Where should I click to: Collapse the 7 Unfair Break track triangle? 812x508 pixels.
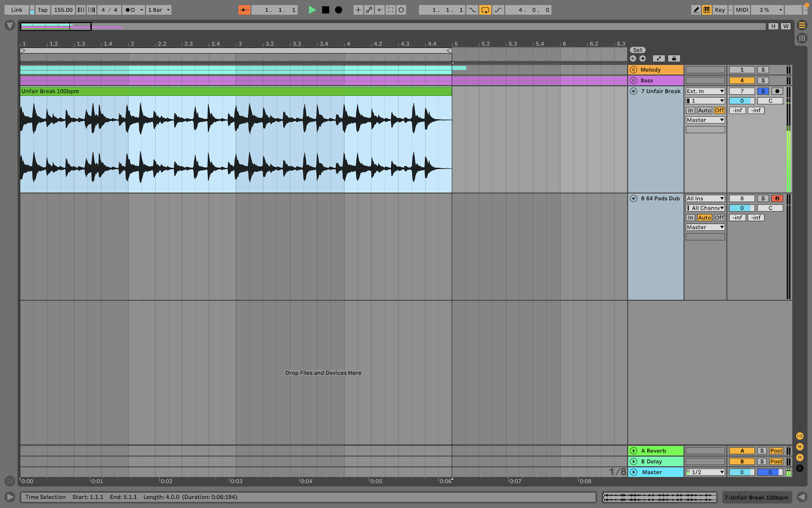tap(633, 91)
